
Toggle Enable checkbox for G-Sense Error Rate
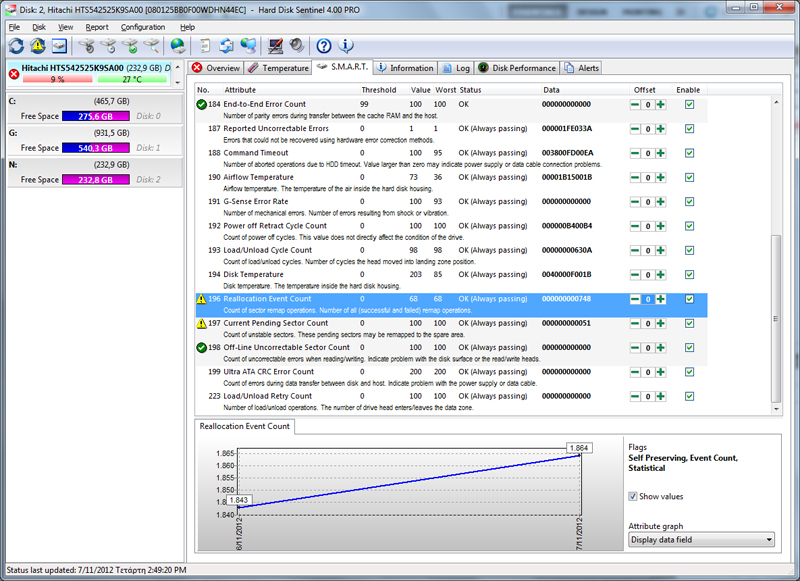coord(689,201)
